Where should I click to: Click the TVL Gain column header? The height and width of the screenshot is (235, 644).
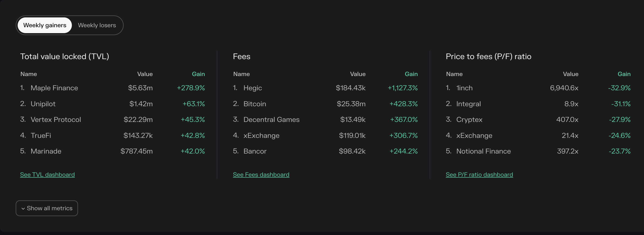(x=198, y=74)
